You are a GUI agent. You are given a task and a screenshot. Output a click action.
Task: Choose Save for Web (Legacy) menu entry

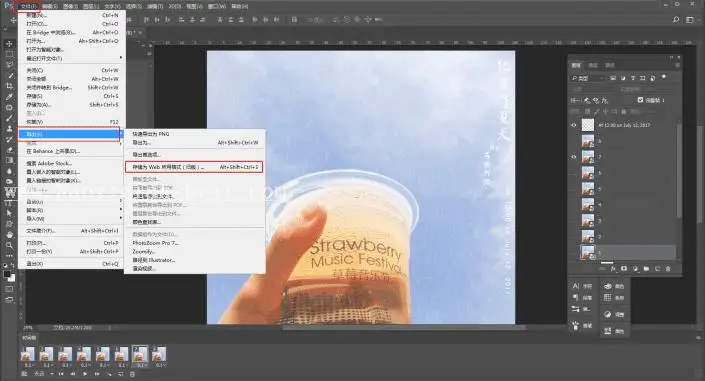click(x=194, y=167)
